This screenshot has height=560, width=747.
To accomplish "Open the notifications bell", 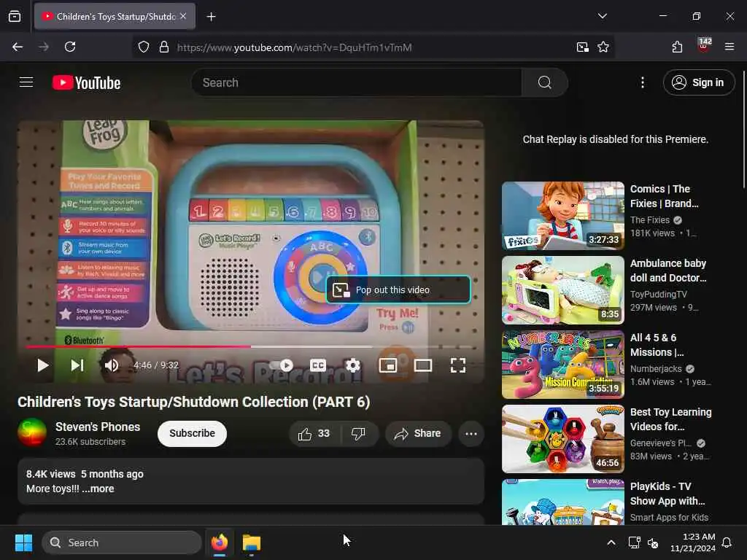I will click(727, 542).
